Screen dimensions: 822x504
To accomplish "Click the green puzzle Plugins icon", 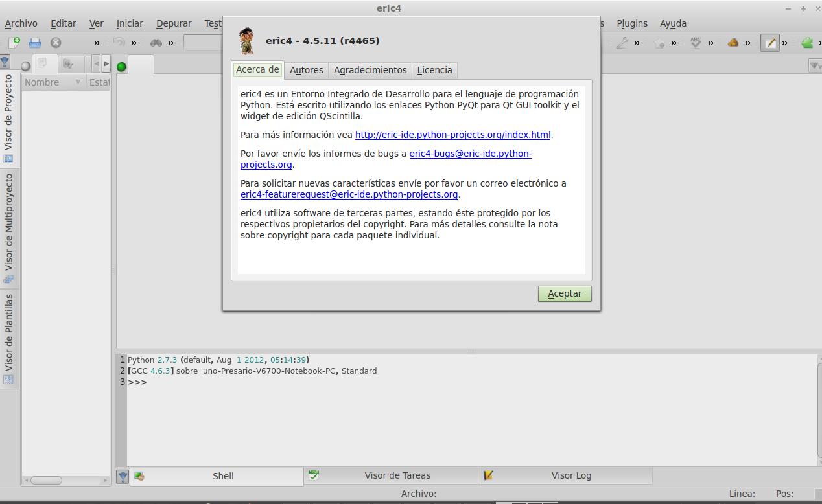I will [807, 43].
